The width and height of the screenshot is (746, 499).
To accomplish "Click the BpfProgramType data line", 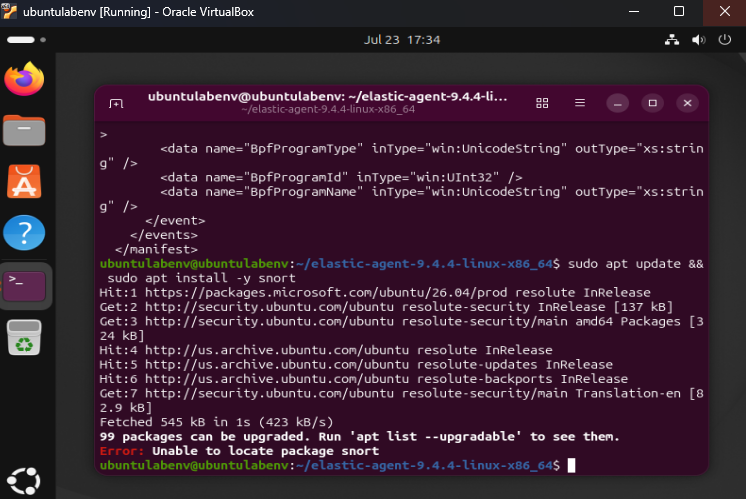I will tap(401, 156).
